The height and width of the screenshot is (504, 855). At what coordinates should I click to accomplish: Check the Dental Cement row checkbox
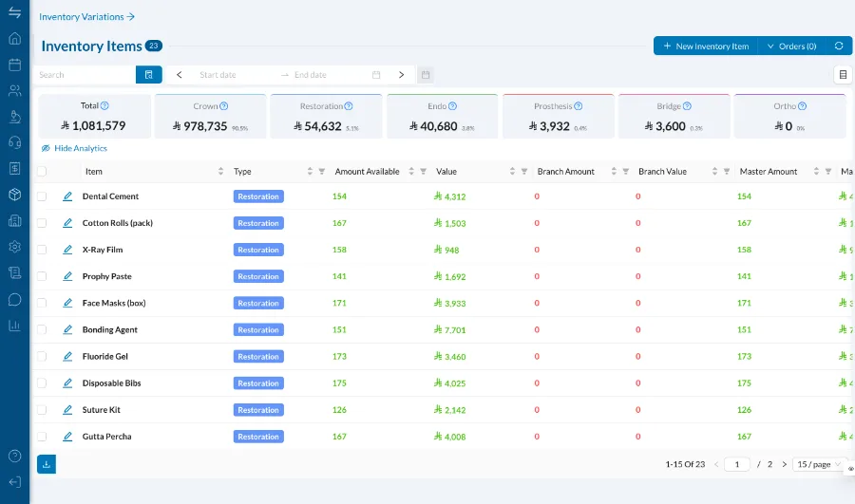pyautogui.click(x=42, y=196)
